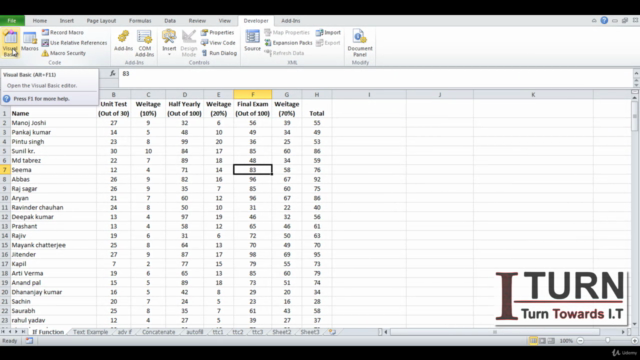Image resolution: width=640 pixels, height=360 pixels.
Task: Open the Visual Basic editor icon
Action: pos(10,43)
